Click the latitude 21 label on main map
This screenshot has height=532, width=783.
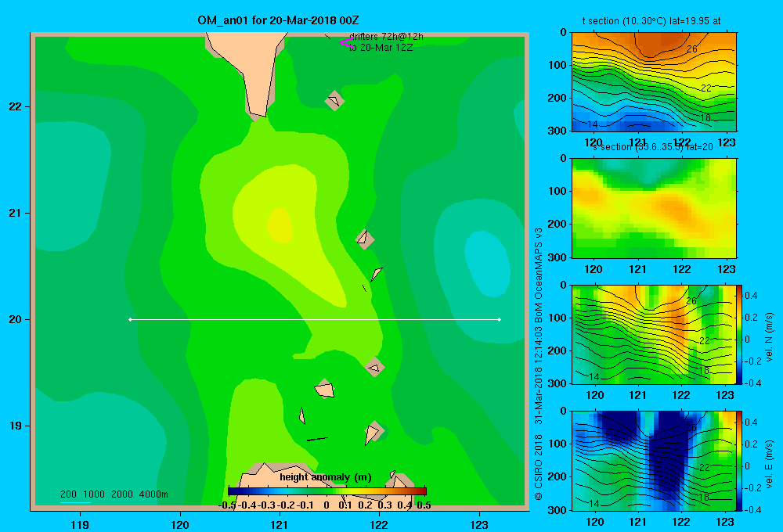click(x=16, y=213)
